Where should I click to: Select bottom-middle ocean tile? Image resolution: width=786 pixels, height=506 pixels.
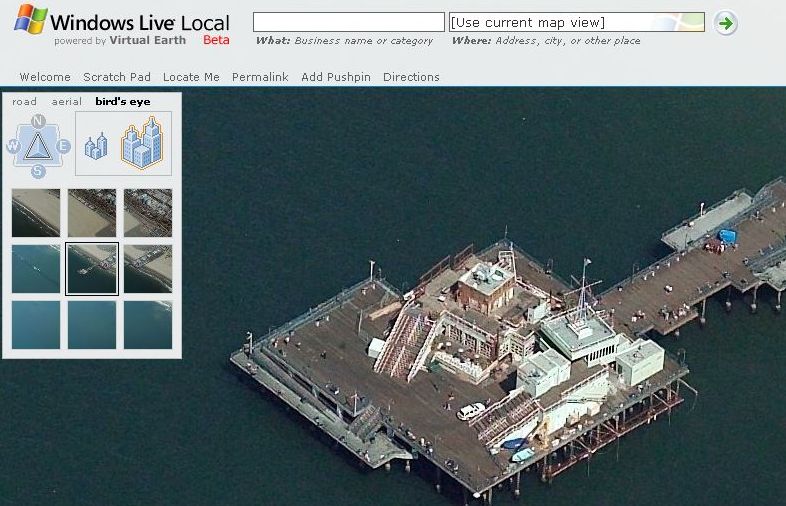(92, 325)
